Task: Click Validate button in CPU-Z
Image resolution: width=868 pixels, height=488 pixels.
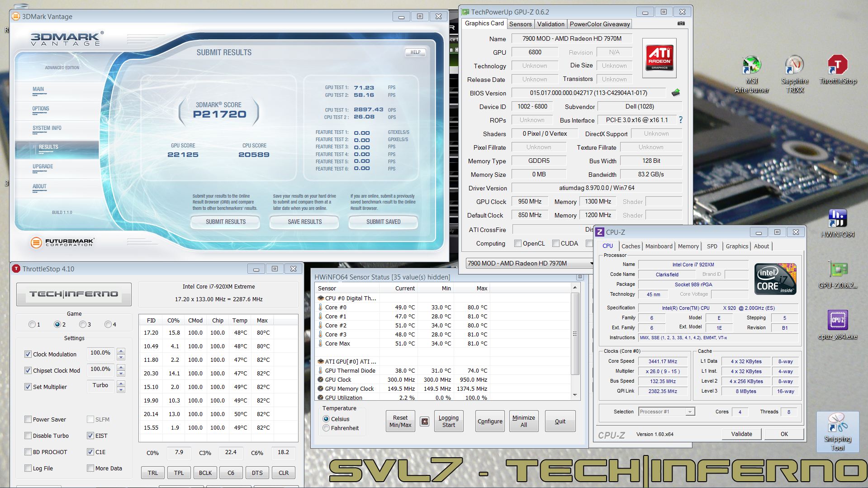Action: 741,434
